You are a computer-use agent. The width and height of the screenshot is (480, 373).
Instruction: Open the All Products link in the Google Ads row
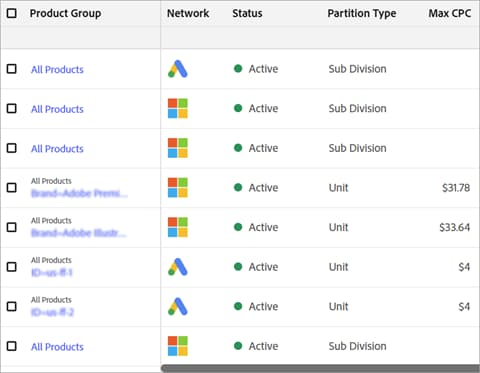[57, 69]
